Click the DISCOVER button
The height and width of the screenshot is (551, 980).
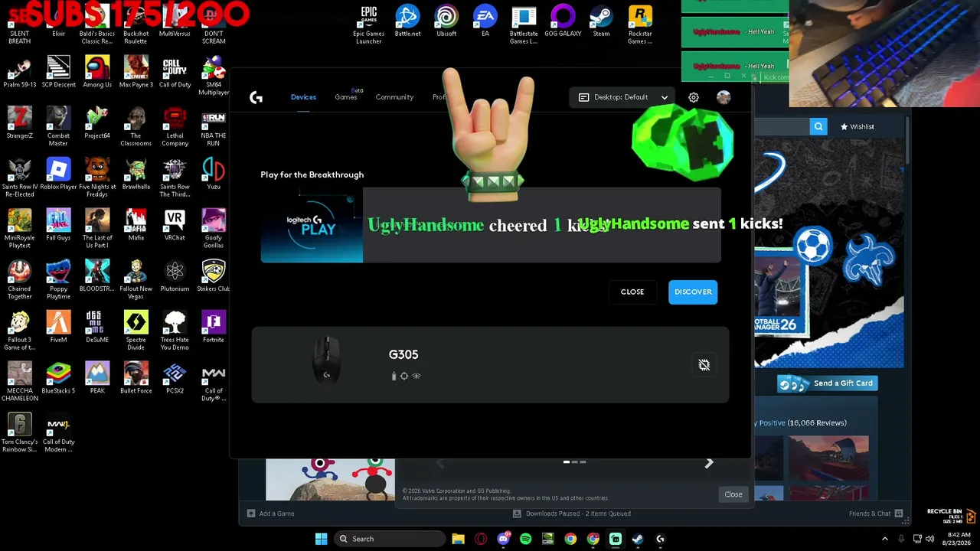point(693,292)
